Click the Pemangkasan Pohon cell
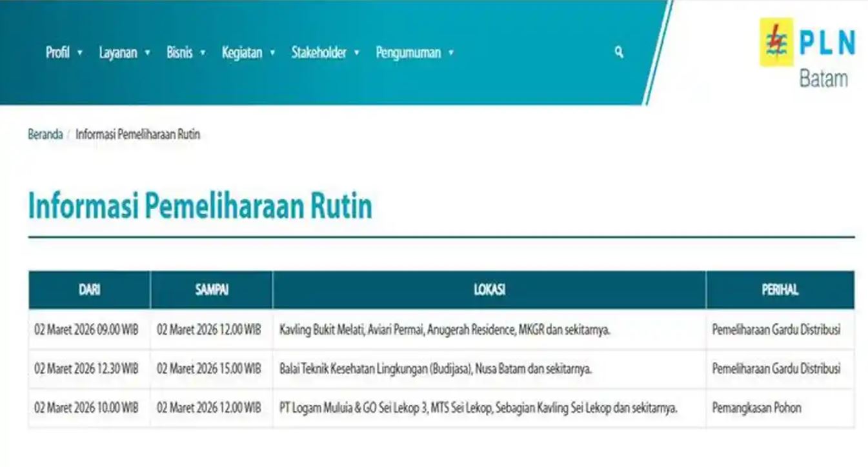 [x=756, y=408]
